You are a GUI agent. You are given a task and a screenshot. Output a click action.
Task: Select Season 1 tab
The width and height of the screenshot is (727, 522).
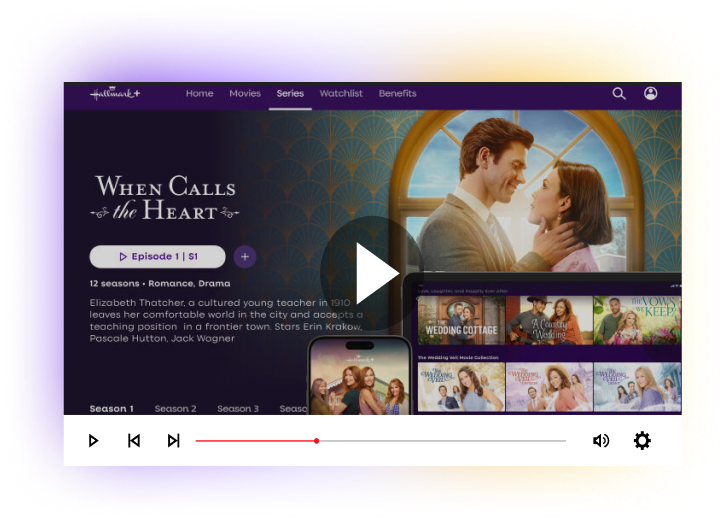click(x=111, y=408)
